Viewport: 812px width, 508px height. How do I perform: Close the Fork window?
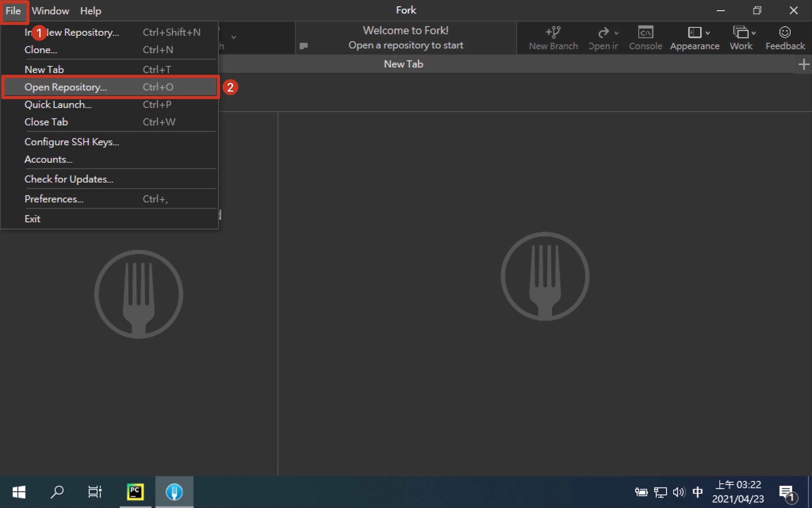[x=794, y=11]
